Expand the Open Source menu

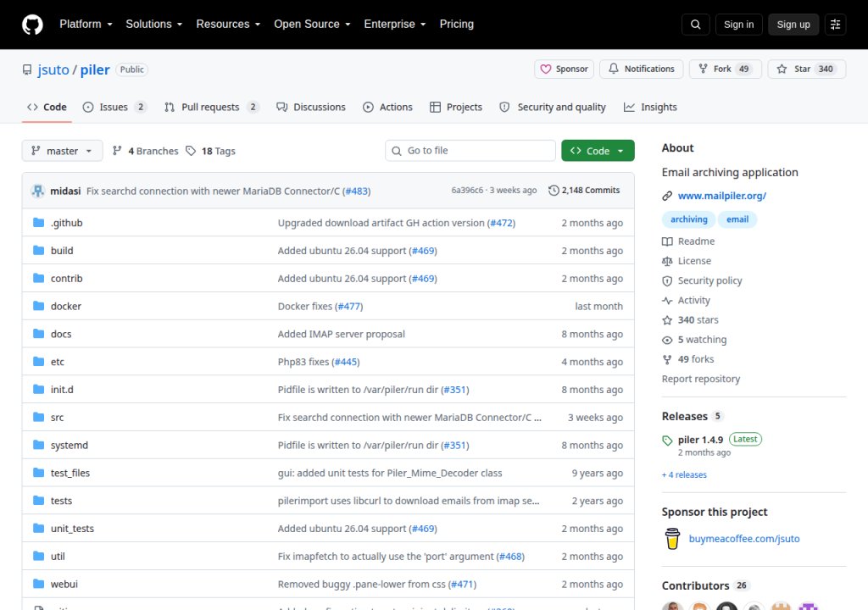312,24
